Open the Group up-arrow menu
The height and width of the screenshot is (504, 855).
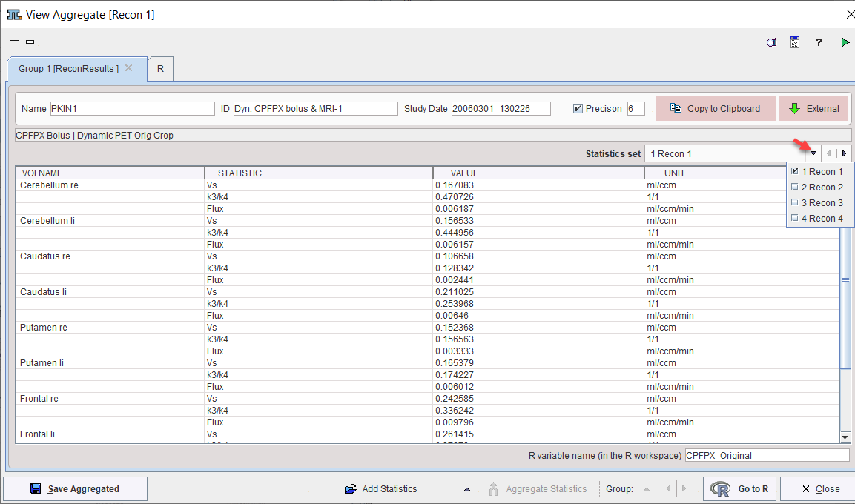647,489
